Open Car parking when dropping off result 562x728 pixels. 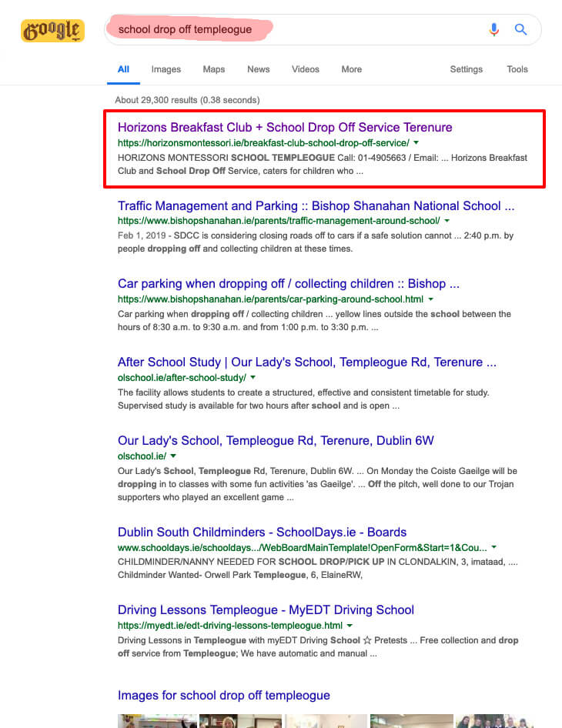pyautogui.click(x=289, y=284)
